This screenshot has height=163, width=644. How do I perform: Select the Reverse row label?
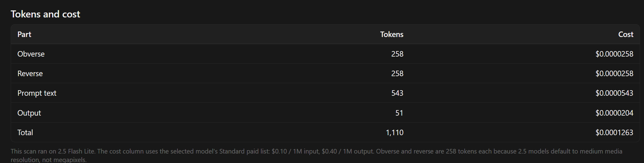pos(30,73)
